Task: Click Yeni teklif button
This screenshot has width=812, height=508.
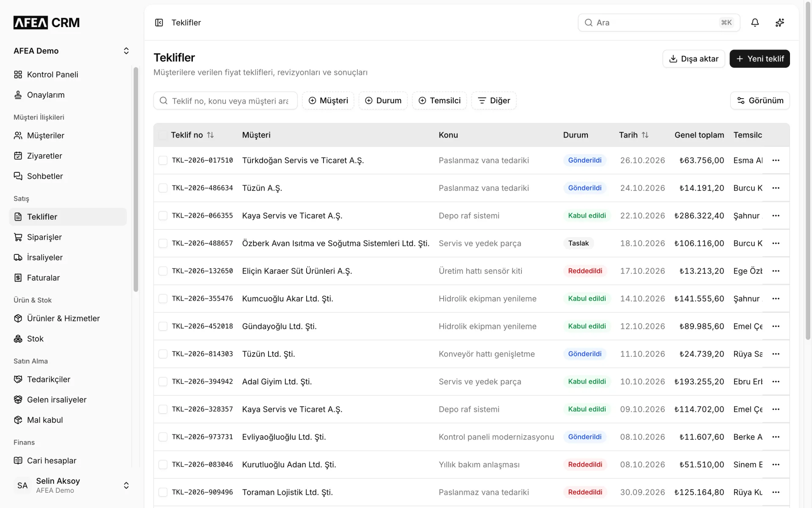Action: 760,59
